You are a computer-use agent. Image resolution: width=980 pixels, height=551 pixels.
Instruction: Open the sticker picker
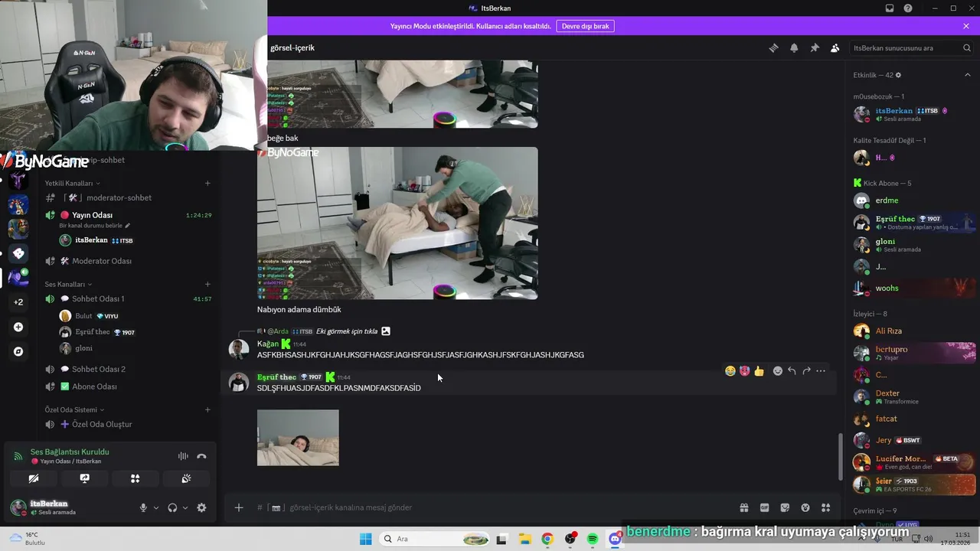[x=785, y=507]
